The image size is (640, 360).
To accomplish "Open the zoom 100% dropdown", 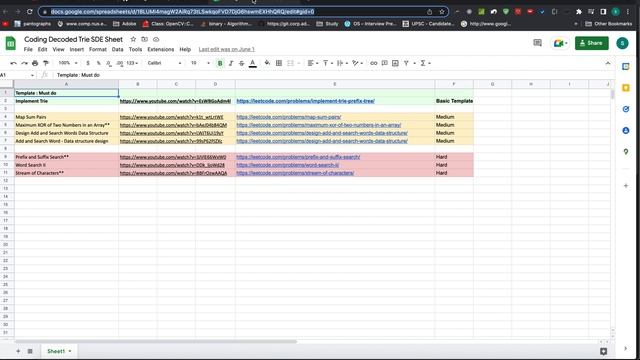I will [68, 63].
